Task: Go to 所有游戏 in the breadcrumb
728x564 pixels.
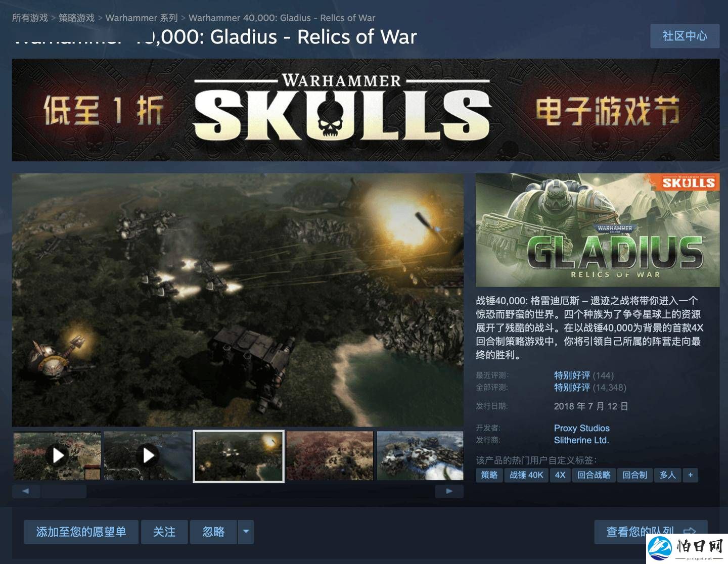Action: point(30,18)
